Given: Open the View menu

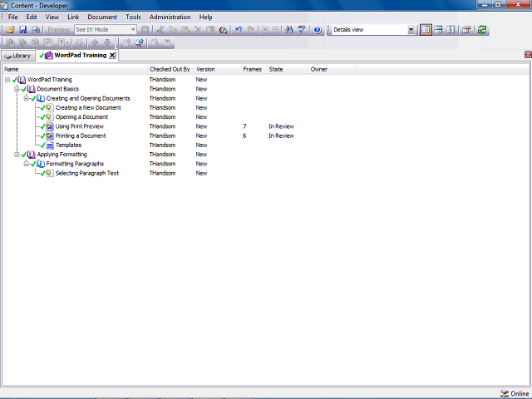Looking at the screenshot, I should tap(52, 17).
